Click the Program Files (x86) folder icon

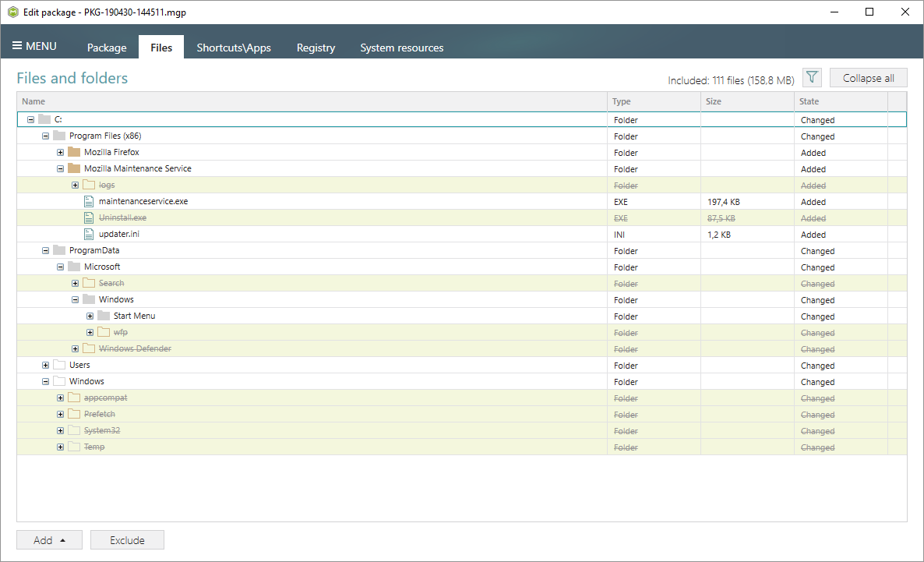[x=59, y=136]
